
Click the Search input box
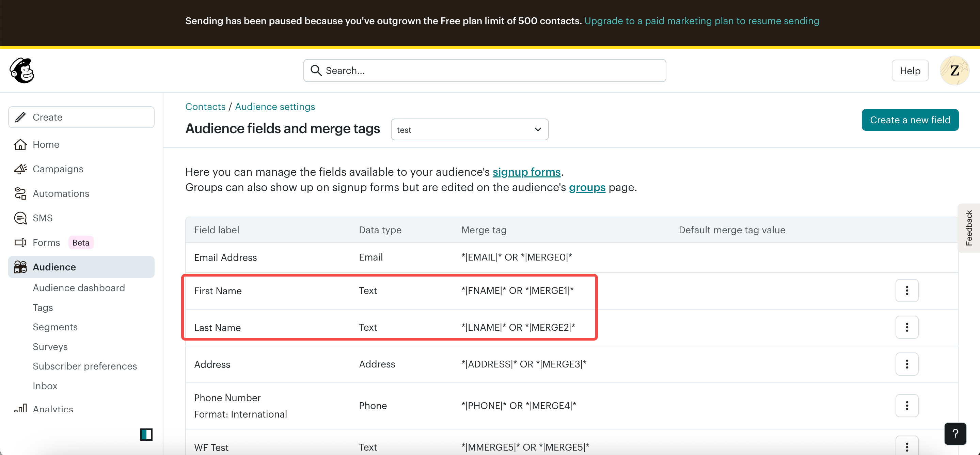point(484,70)
